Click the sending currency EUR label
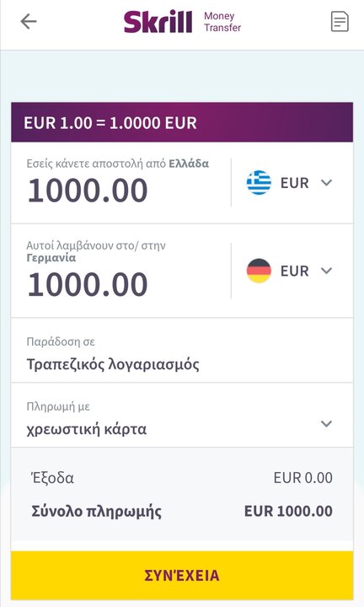364x607 pixels. [x=294, y=183]
